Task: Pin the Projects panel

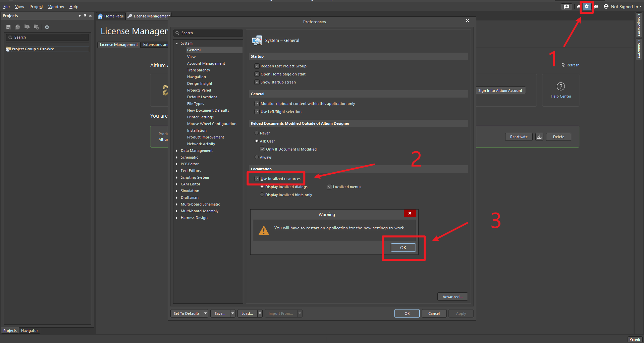Action: (x=85, y=16)
